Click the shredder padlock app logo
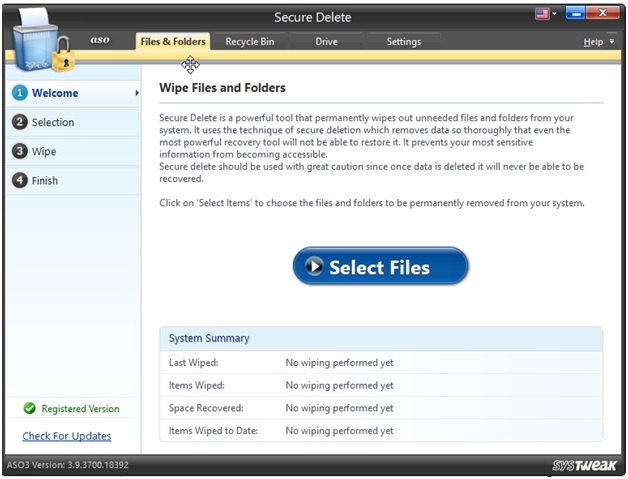Image resolution: width=628 pixels, height=479 pixels. tap(42, 45)
